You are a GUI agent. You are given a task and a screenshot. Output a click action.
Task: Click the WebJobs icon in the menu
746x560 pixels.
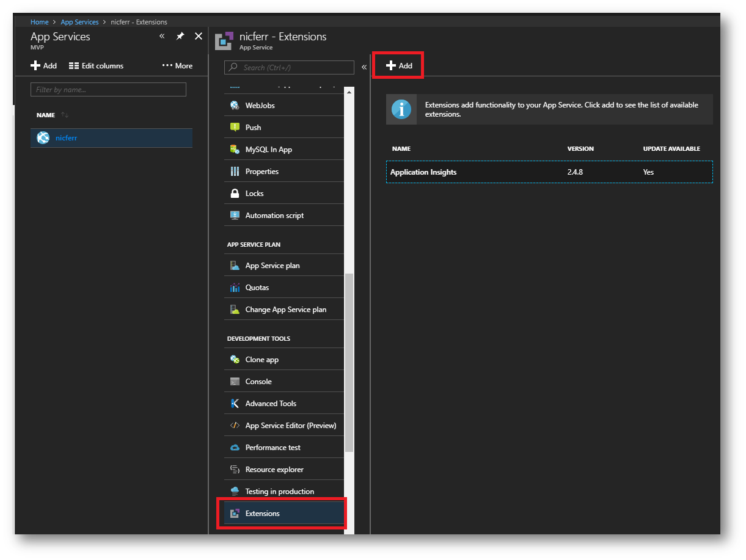[x=235, y=106]
